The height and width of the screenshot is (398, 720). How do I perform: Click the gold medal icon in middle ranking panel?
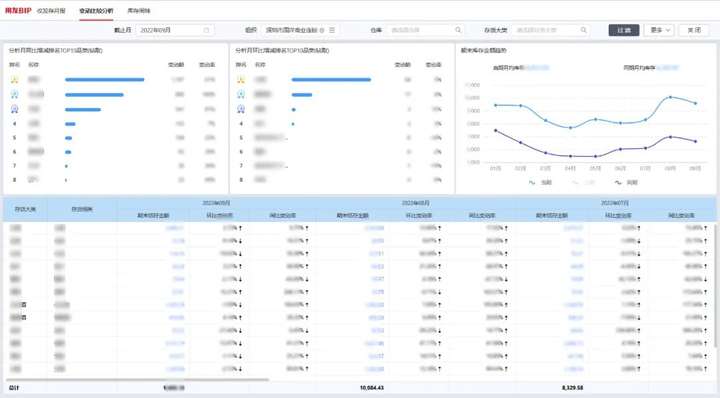click(x=241, y=80)
